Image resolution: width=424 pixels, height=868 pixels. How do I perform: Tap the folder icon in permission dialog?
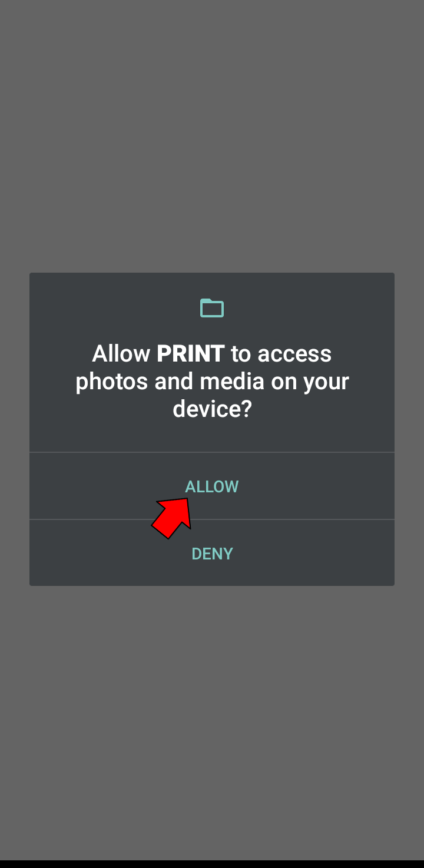(212, 308)
